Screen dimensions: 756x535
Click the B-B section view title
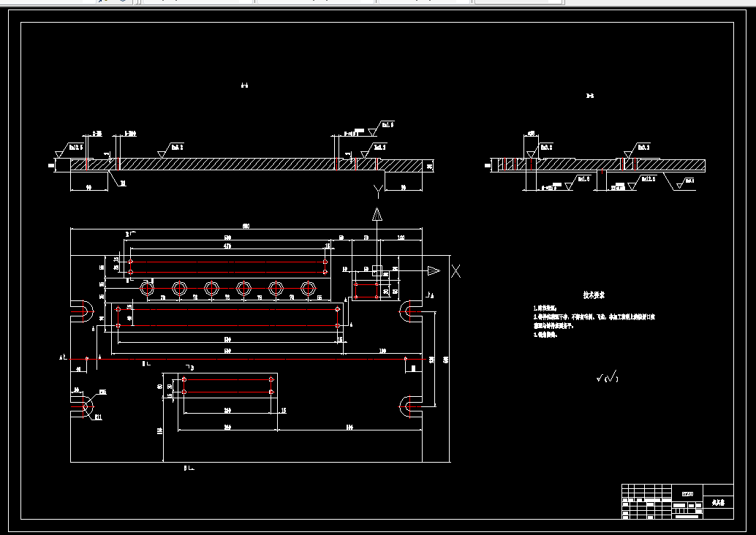pos(589,96)
